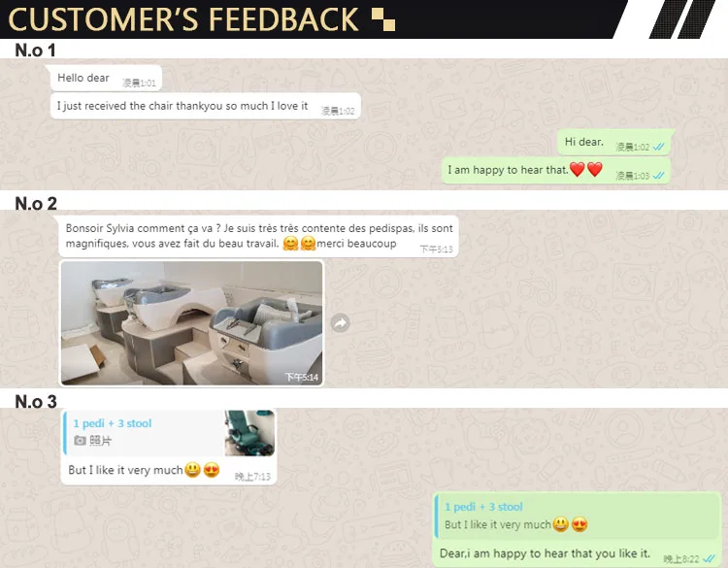Click read receipt checkmarks on 'Hi dear.' message
The height and width of the screenshot is (568, 728).
coord(659,147)
